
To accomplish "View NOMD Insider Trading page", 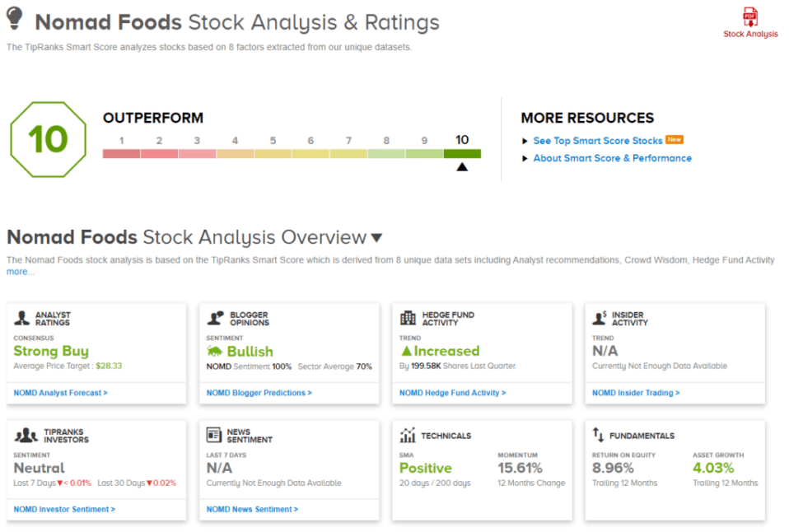I will pyautogui.click(x=636, y=393).
